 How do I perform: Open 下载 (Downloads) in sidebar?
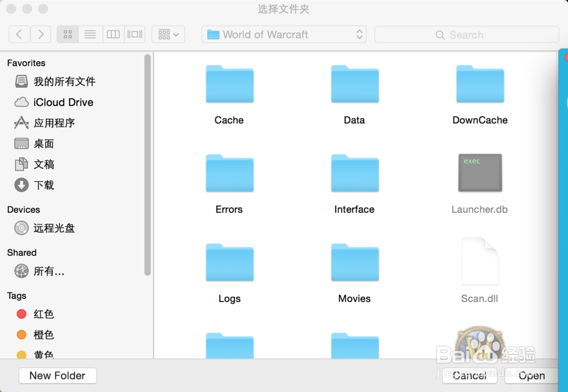pos(34,185)
